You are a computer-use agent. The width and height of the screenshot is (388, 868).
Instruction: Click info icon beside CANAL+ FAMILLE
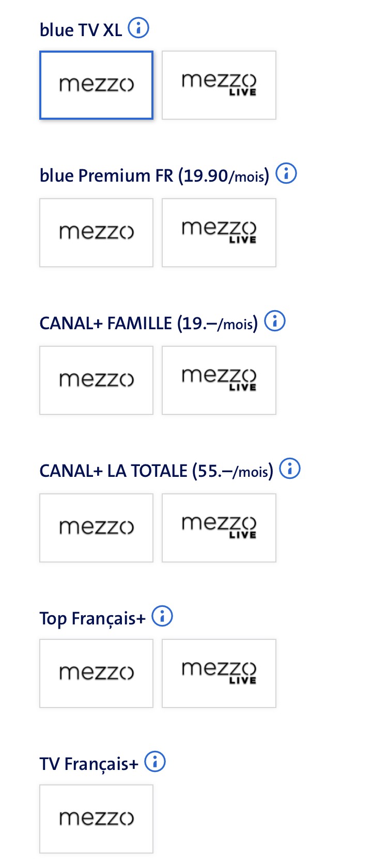[275, 321]
